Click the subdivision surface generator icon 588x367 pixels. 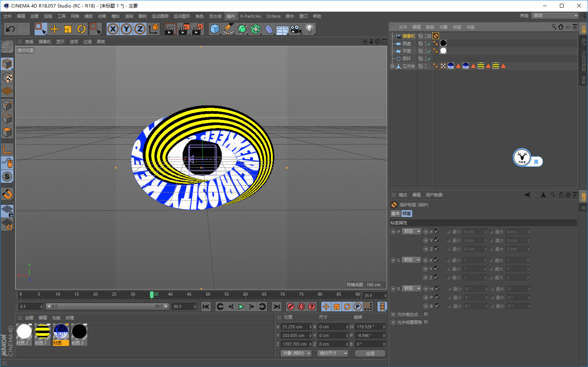pos(242,29)
